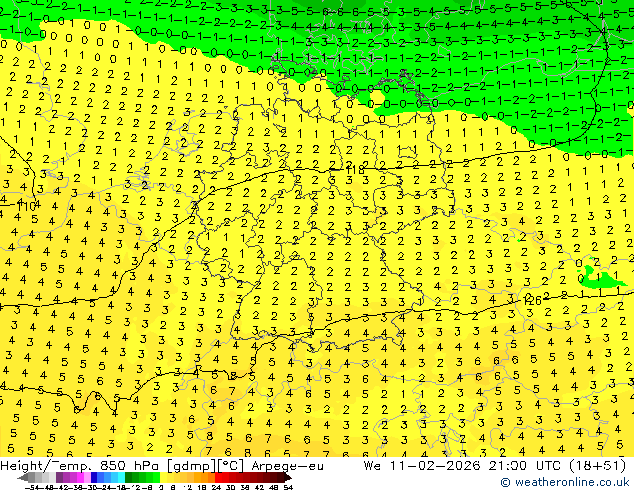Click the -54 value on the temperature legend
634x490 pixels.
pos(32,487)
